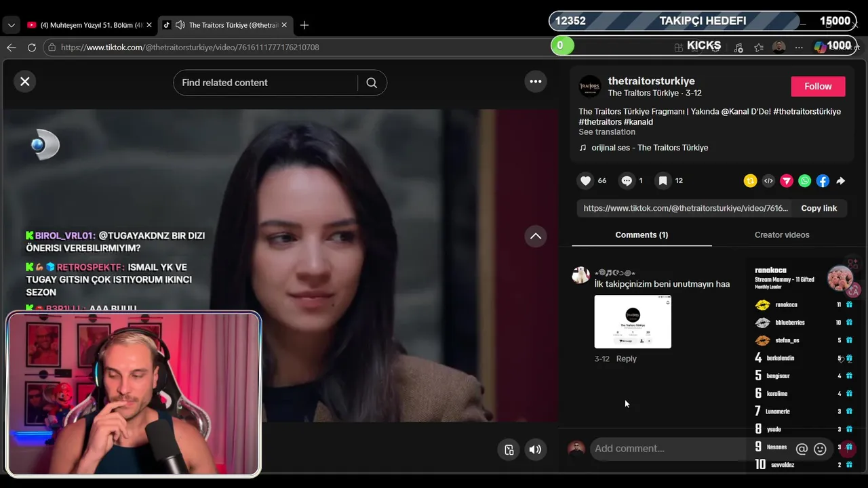Click the search magnifier in Find related content
Image resolution: width=868 pixels, height=488 pixels.
tap(372, 83)
